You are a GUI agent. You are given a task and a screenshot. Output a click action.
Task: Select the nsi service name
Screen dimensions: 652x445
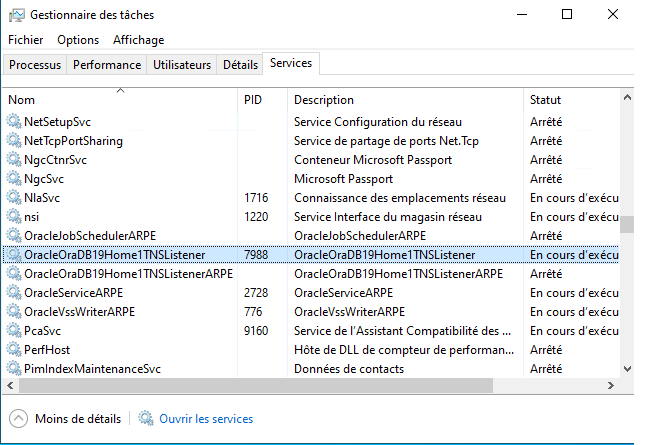click(x=32, y=217)
